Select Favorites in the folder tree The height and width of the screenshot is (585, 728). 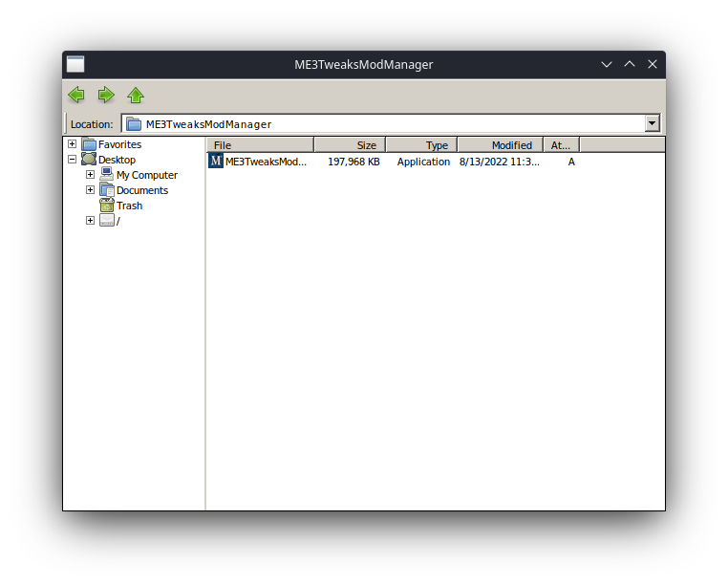(119, 144)
